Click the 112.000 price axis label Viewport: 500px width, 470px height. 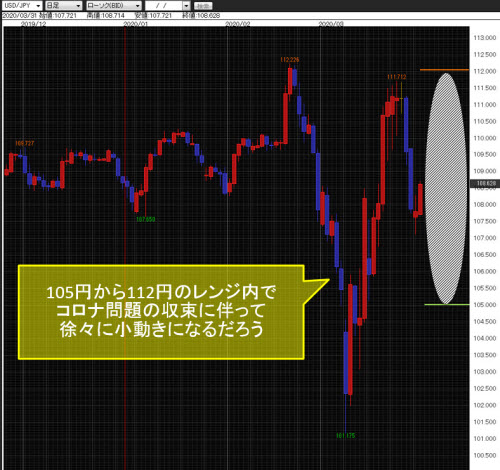tap(485, 71)
